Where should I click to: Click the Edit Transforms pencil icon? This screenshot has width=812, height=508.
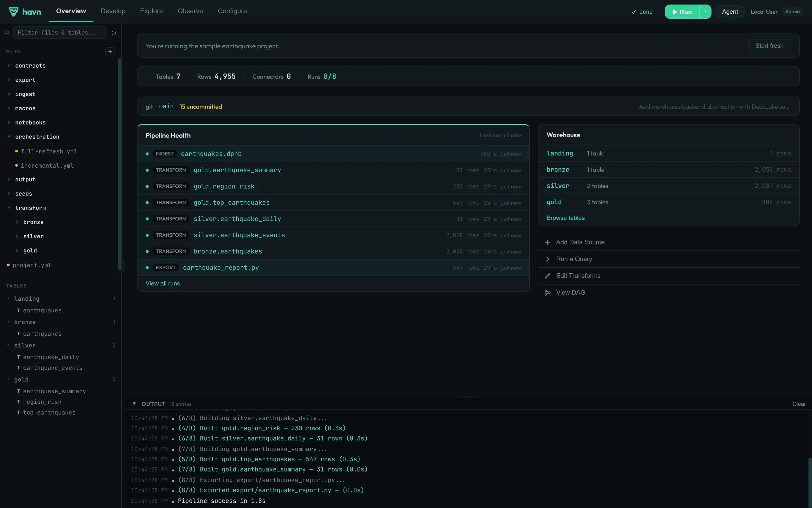pyautogui.click(x=547, y=276)
